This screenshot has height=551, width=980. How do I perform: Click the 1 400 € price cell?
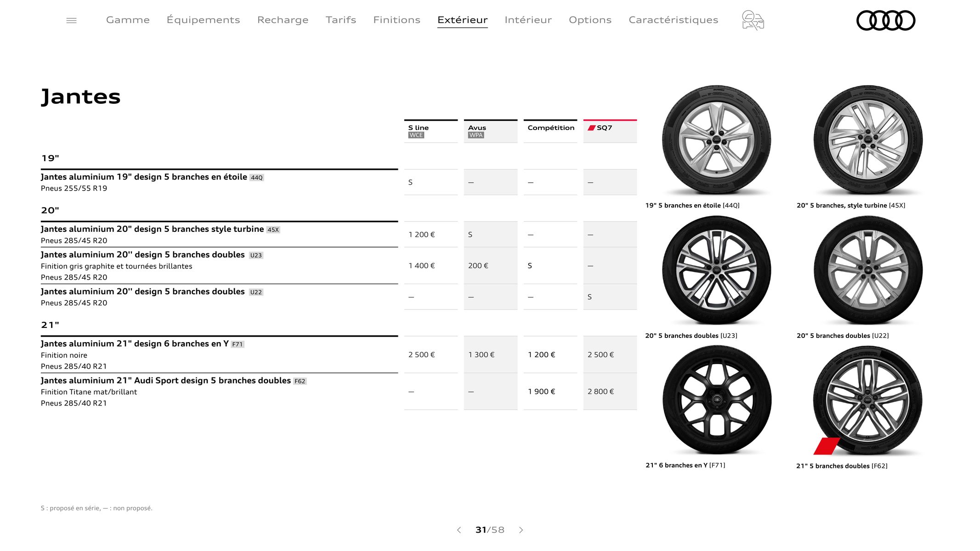tap(421, 266)
